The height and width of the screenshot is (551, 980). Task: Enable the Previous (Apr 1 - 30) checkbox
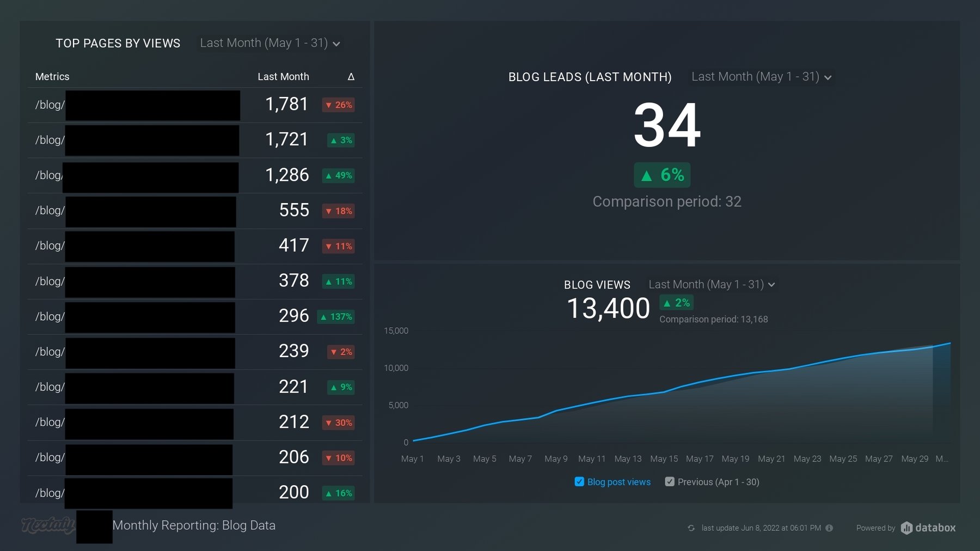670,481
